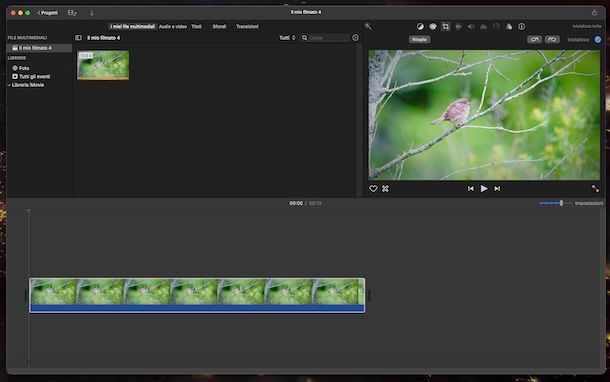Open the Titoli tab
Screen dimensions: 610x382
[196, 26]
